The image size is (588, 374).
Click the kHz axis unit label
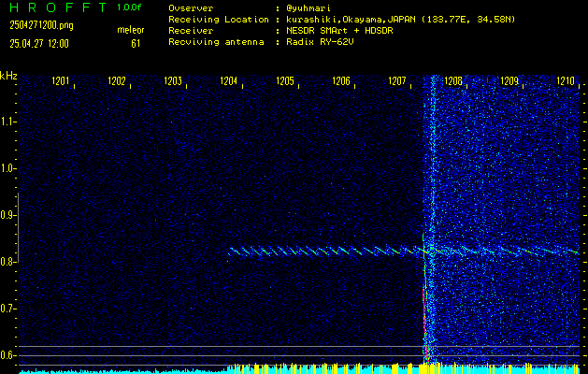8,76
